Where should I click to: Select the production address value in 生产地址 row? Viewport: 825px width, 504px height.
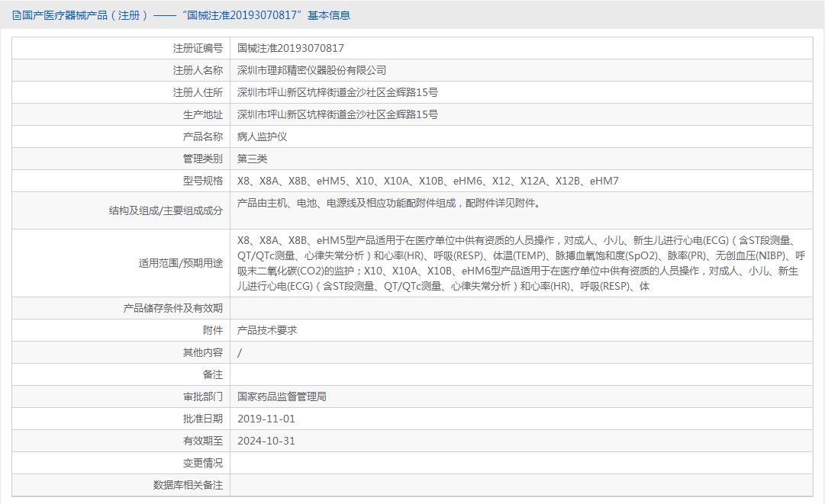pyautogui.click(x=337, y=114)
